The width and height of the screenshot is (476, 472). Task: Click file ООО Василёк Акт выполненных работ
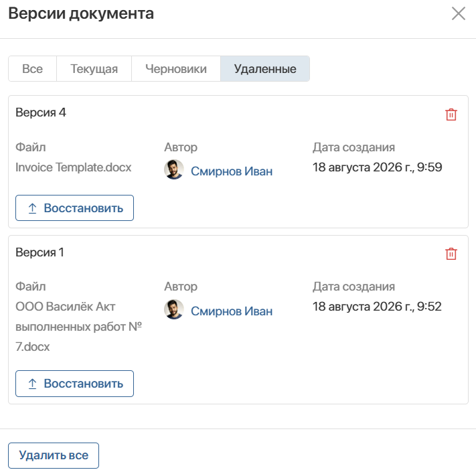78,327
